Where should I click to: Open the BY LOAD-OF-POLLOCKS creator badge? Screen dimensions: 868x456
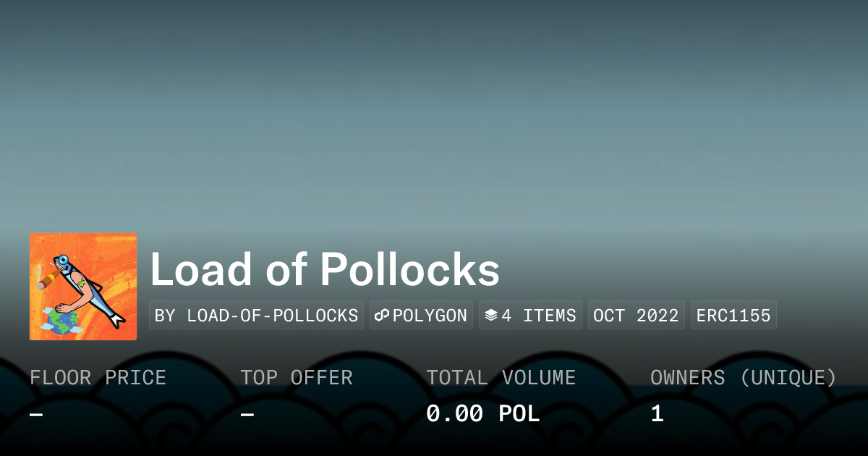256,316
